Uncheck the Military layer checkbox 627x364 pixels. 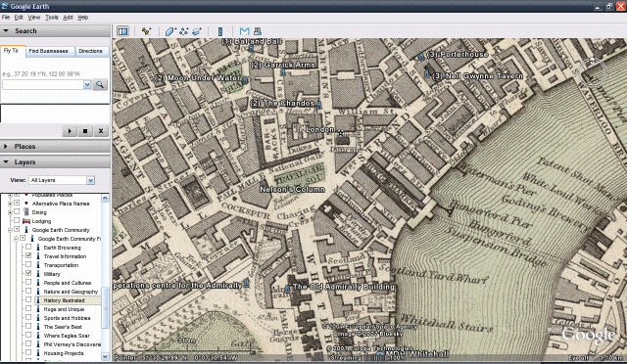point(28,273)
